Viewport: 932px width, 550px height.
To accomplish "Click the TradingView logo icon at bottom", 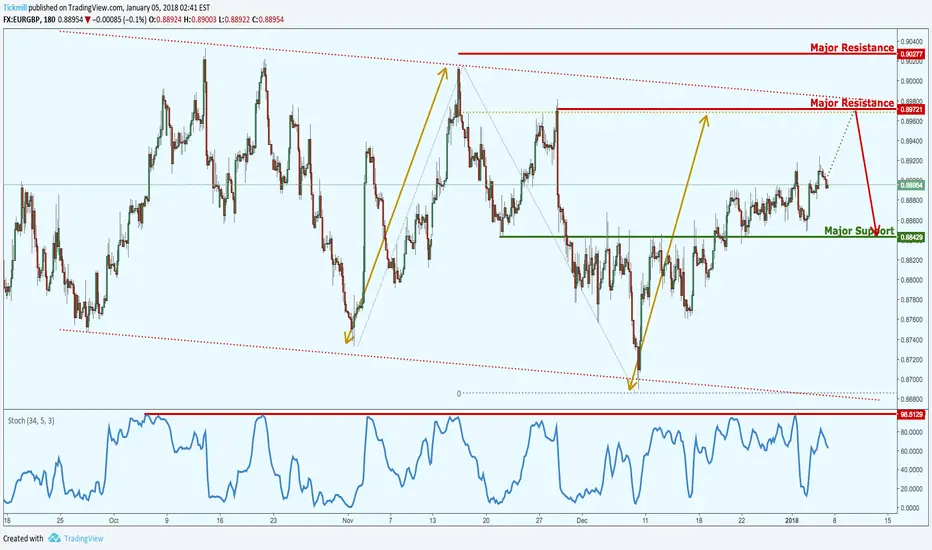I will point(54,538).
